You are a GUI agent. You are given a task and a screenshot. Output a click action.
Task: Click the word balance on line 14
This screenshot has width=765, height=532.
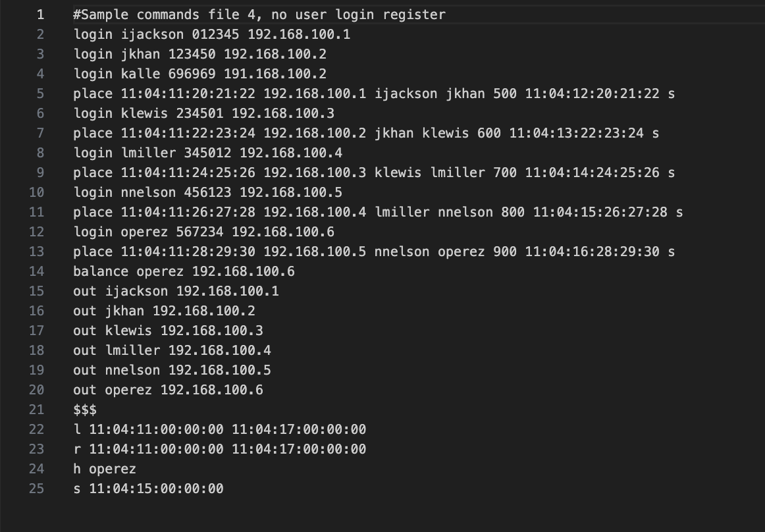(x=101, y=271)
